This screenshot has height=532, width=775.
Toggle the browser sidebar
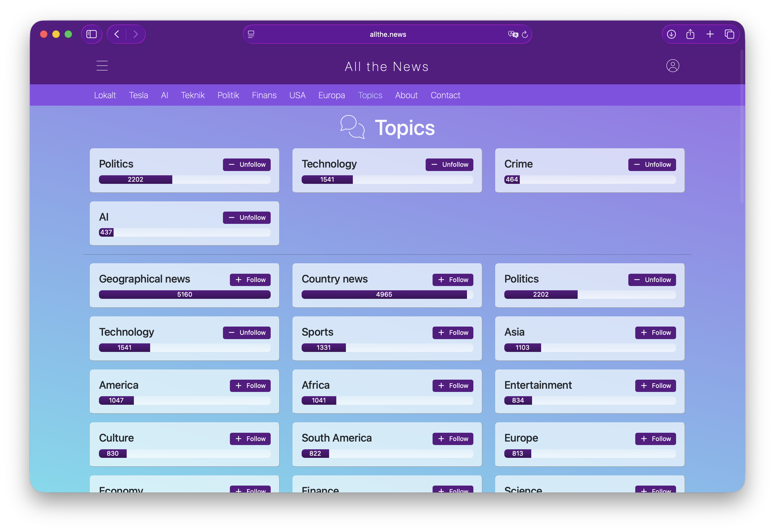[x=92, y=34]
